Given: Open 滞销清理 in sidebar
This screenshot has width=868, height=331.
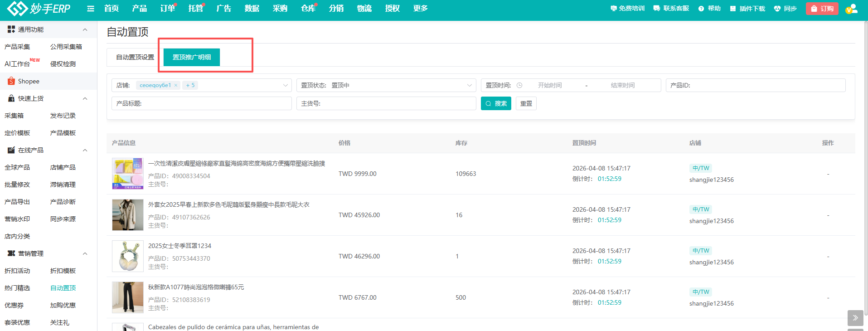Looking at the screenshot, I should coord(63,185).
